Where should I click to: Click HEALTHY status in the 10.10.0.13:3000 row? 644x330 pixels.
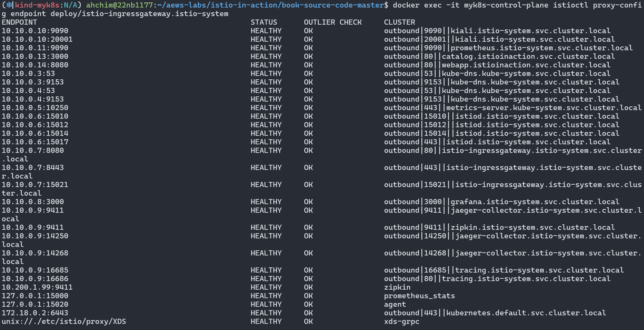click(266, 56)
